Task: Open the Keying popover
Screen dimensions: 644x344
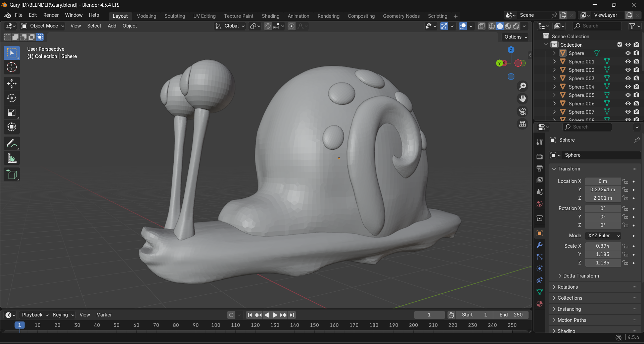Action: click(63, 315)
